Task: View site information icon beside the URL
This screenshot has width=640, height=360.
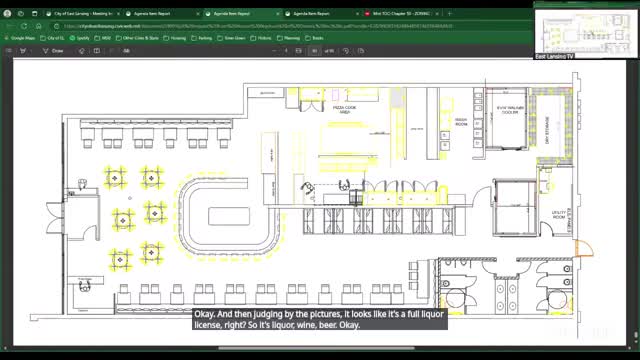Action: (56, 26)
